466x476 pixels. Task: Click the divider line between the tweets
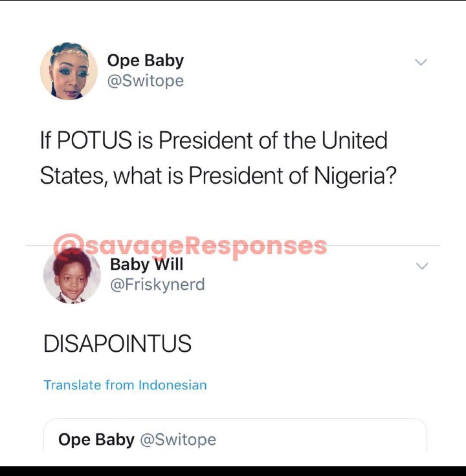click(x=388, y=246)
